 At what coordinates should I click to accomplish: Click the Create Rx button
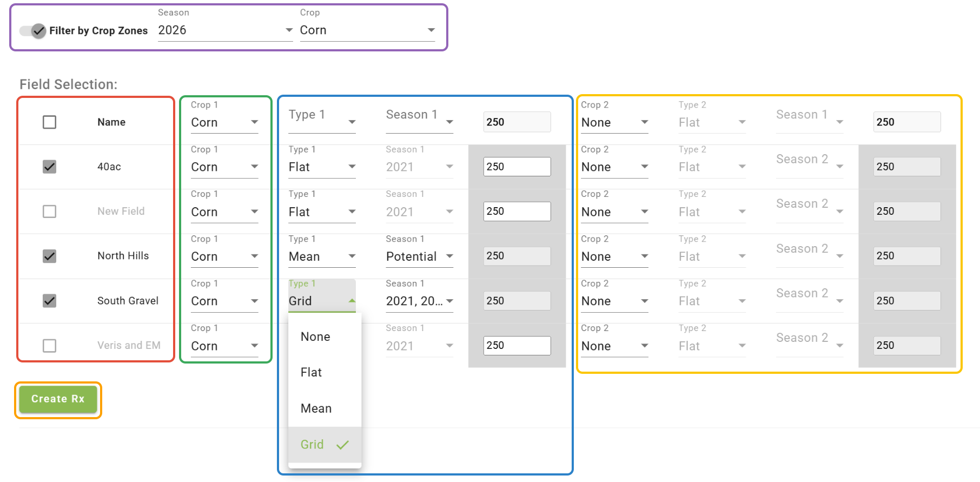click(58, 399)
